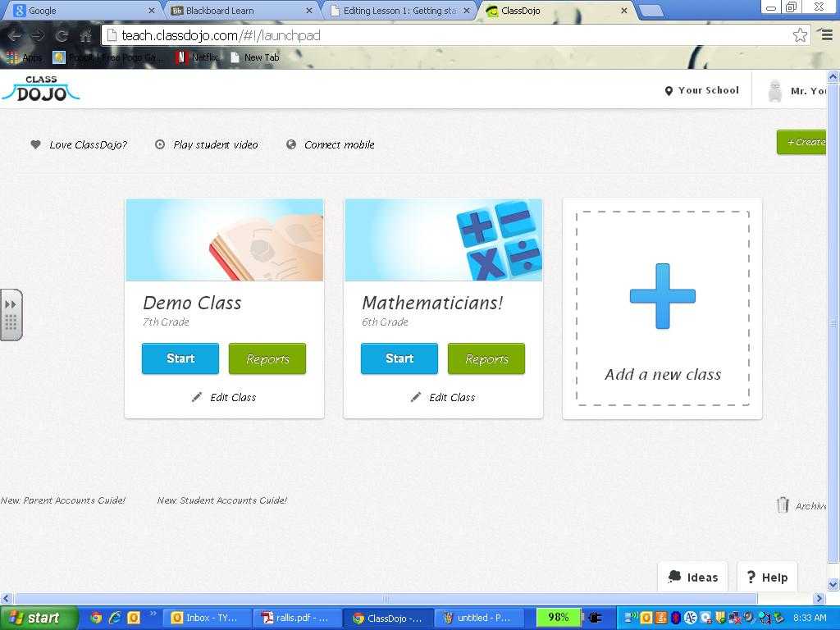The height and width of the screenshot is (630, 840).
Task: Click the browser forward arrow
Action: coord(38,36)
